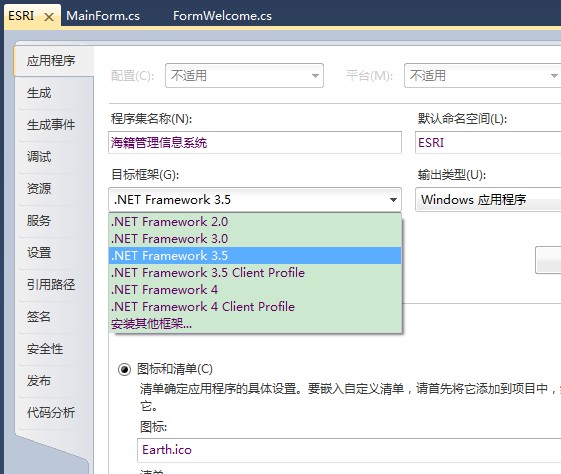Screen dimensions: 561x474
Task: Open the 安全性 page
Action: [x=54, y=349]
